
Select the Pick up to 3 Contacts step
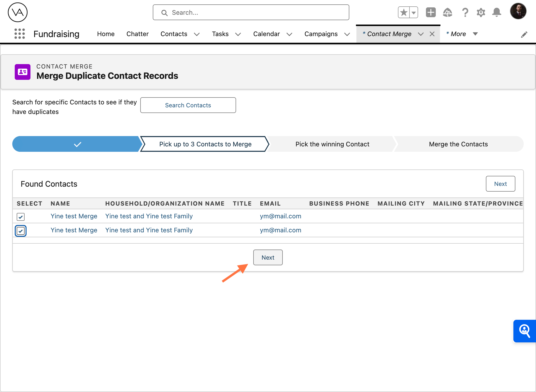click(205, 144)
